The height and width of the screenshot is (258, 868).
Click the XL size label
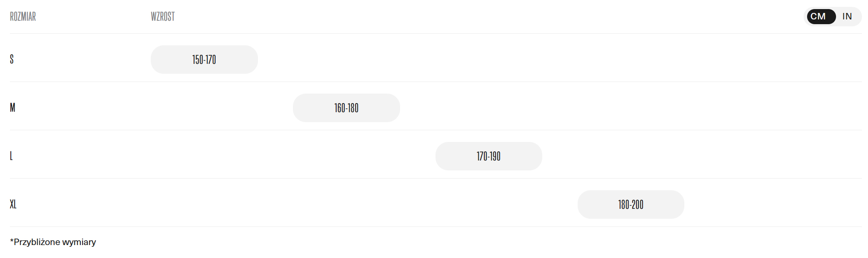click(x=13, y=204)
